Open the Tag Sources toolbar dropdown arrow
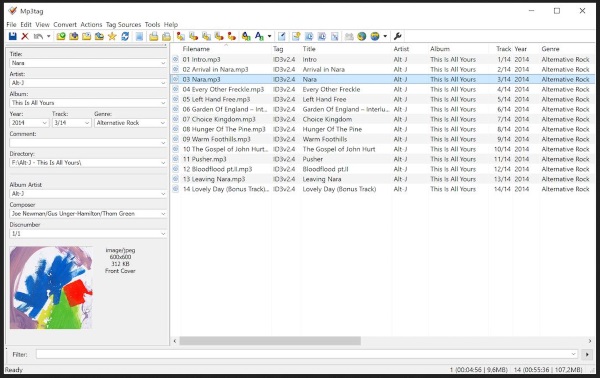The height and width of the screenshot is (378, 600). 385,36
